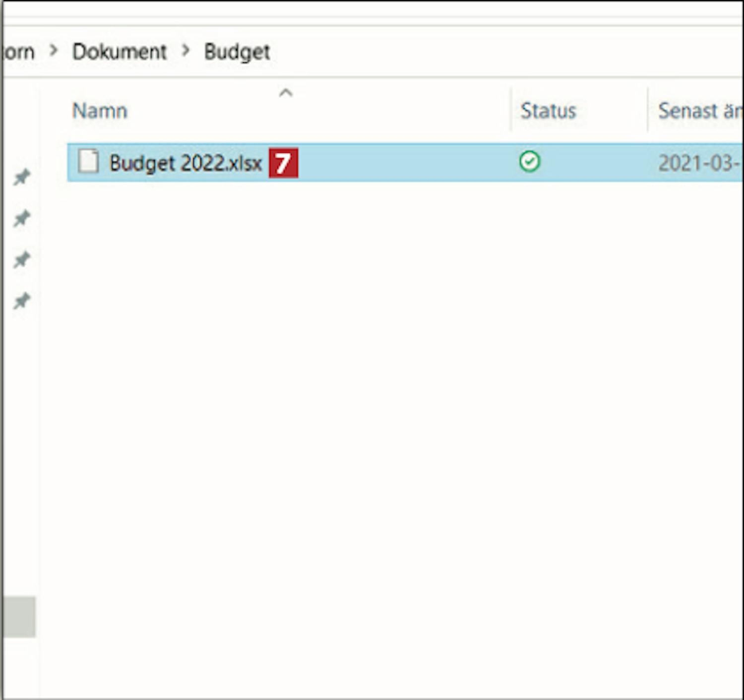Click the green synced status check icon

[529, 162]
